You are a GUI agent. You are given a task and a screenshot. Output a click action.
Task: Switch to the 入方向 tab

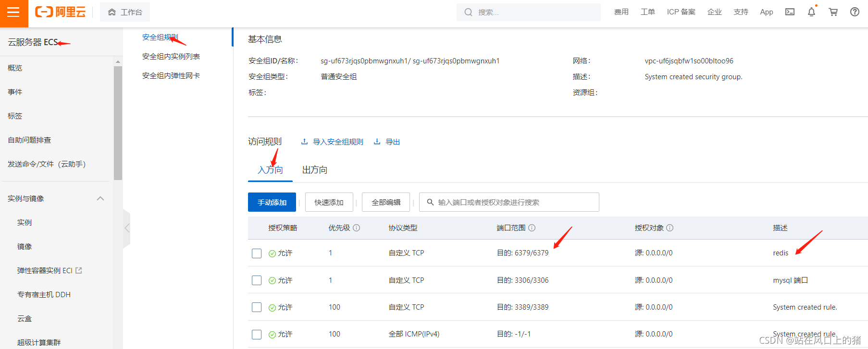pyautogui.click(x=270, y=170)
